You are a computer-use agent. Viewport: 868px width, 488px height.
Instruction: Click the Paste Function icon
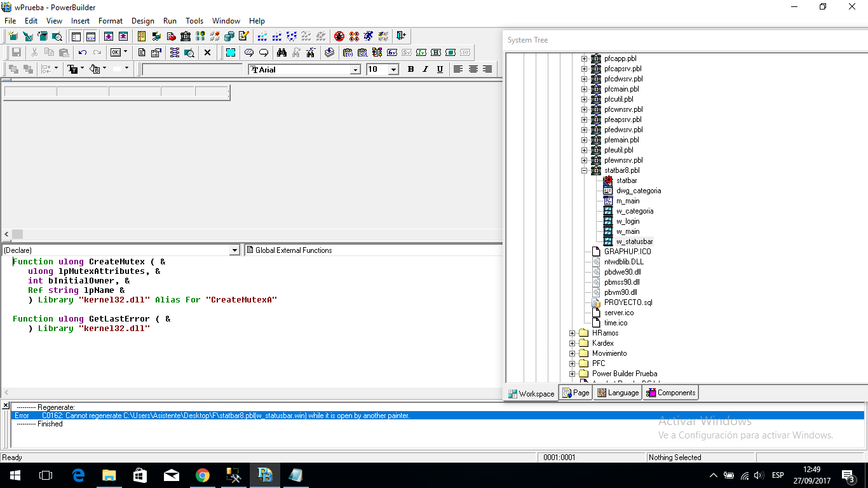(348, 53)
